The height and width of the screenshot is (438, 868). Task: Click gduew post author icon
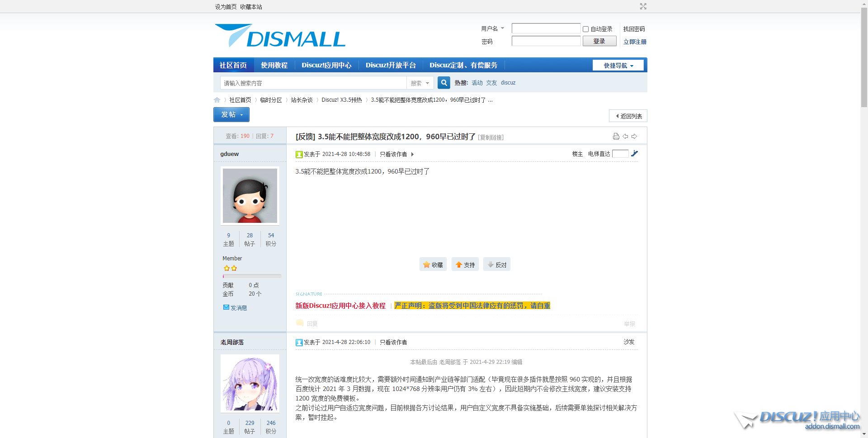pyautogui.click(x=299, y=154)
